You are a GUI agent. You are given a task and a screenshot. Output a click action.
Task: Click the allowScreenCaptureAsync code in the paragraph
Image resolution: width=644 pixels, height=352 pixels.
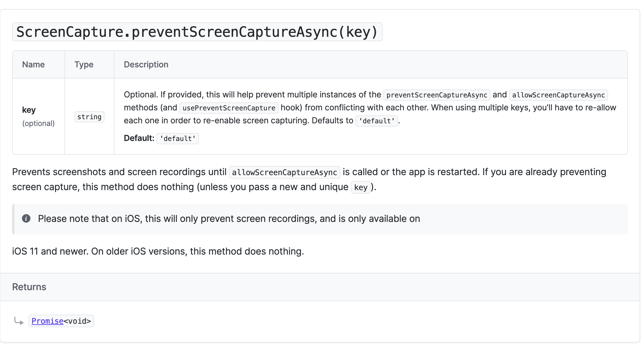point(284,172)
